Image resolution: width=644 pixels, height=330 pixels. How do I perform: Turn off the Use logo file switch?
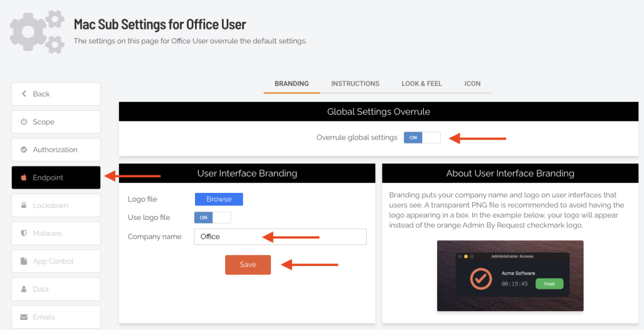[213, 217]
